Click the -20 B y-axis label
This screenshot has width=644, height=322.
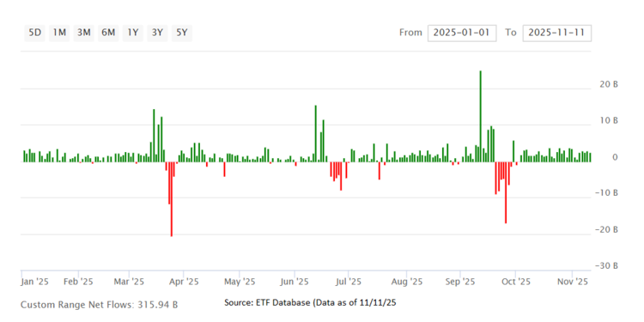tap(606, 229)
